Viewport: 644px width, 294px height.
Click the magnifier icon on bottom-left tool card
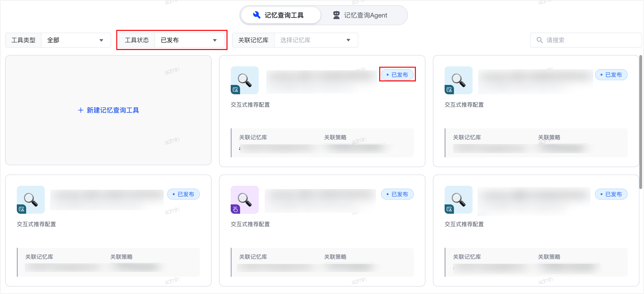pyautogui.click(x=31, y=199)
